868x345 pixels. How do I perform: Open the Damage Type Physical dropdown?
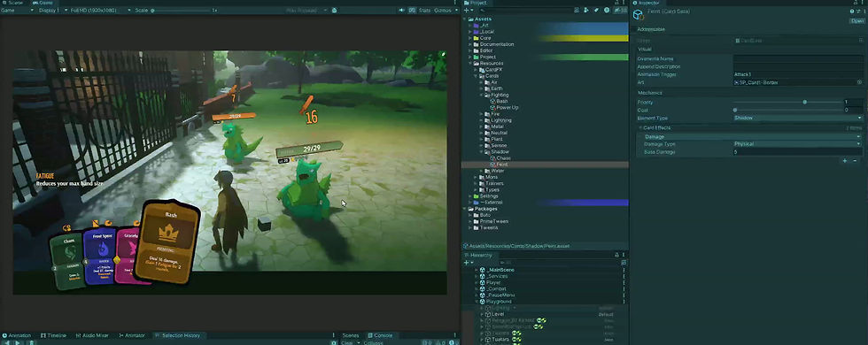click(x=798, y=143)
